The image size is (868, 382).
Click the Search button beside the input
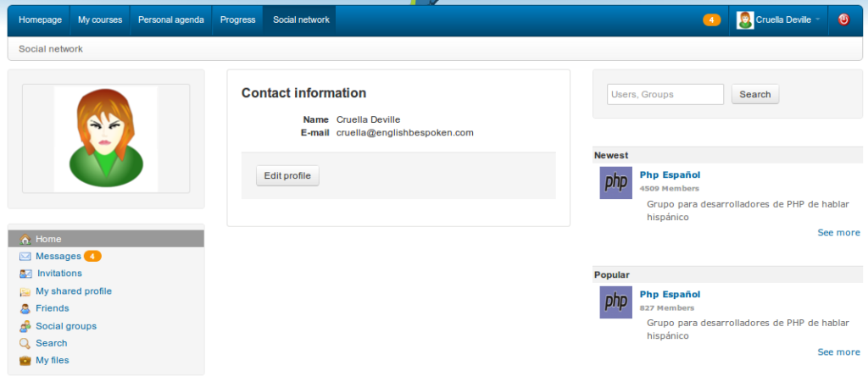tap(754, 94)
